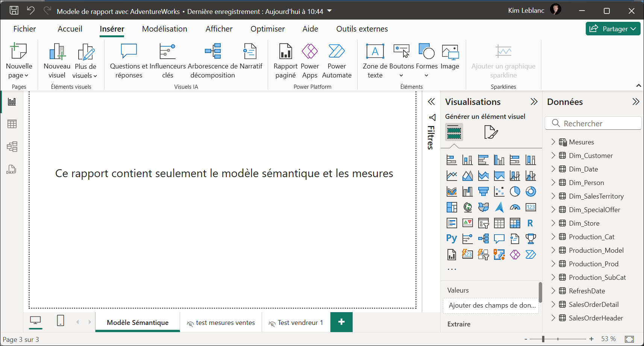Click the Save icon in title bar
The image size is (644, 346).
14,11
